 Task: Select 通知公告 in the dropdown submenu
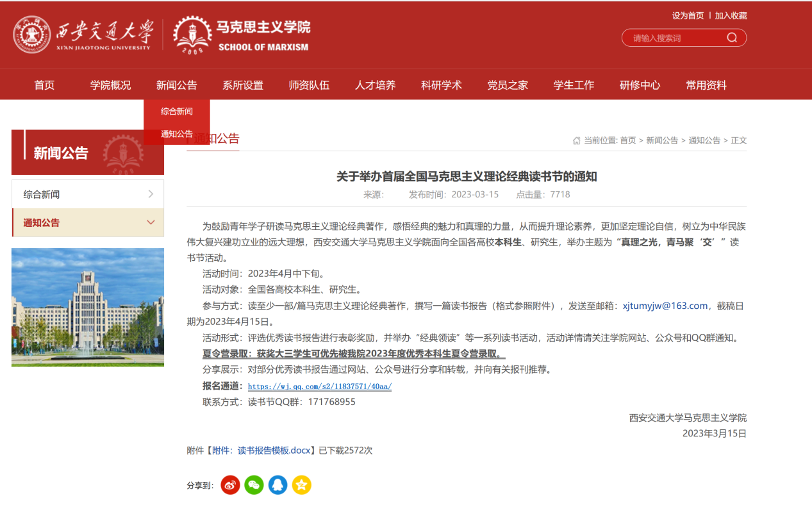click(x=176, y=134)
